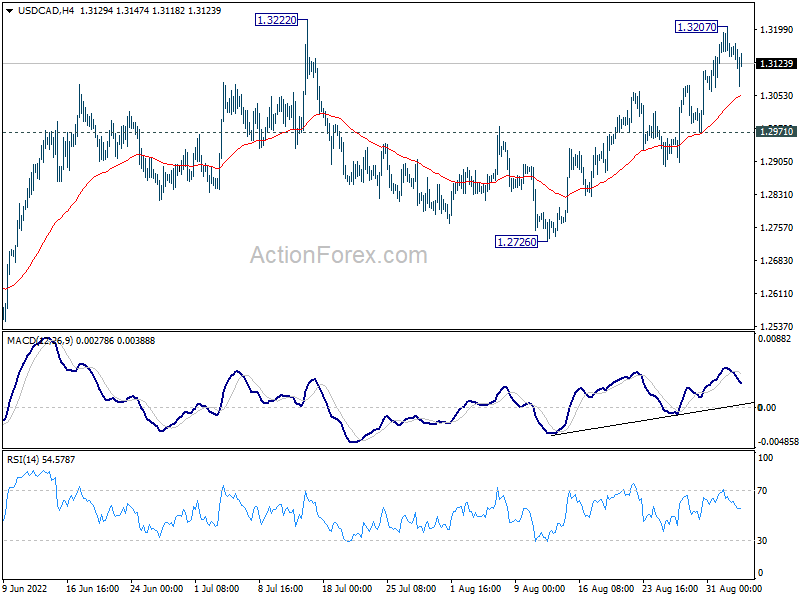This screenshot has width=800, height=600.
Task: Click the RSI 70 level label
Action: coord(762,491)
